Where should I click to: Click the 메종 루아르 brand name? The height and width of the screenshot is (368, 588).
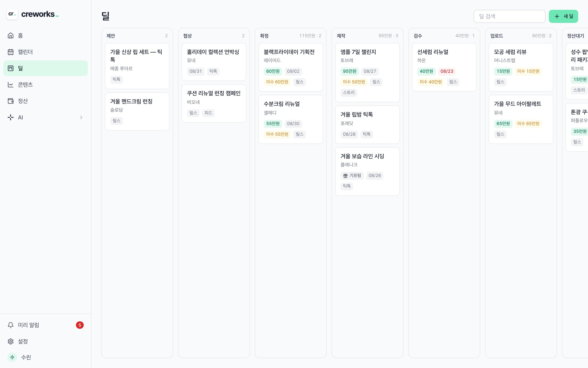coord(121,68)
